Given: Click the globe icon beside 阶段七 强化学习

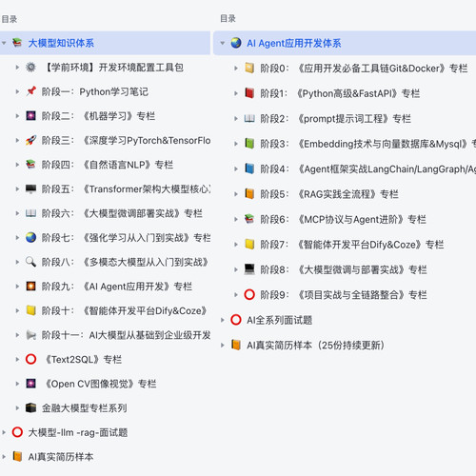Looking at the screenshot, I should coord(30,237).
